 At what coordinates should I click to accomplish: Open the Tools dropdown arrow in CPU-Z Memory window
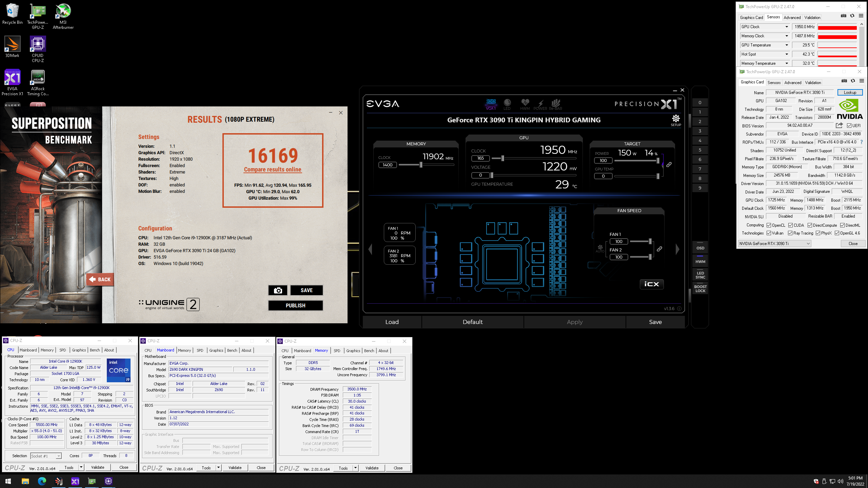(355, 468)
